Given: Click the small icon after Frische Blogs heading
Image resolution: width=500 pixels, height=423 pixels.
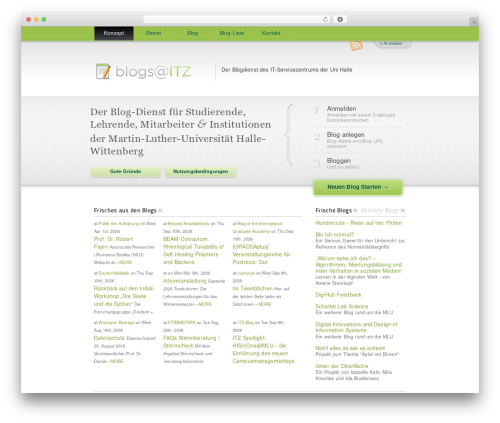Looking at the screenshot, I should [355, 210].
